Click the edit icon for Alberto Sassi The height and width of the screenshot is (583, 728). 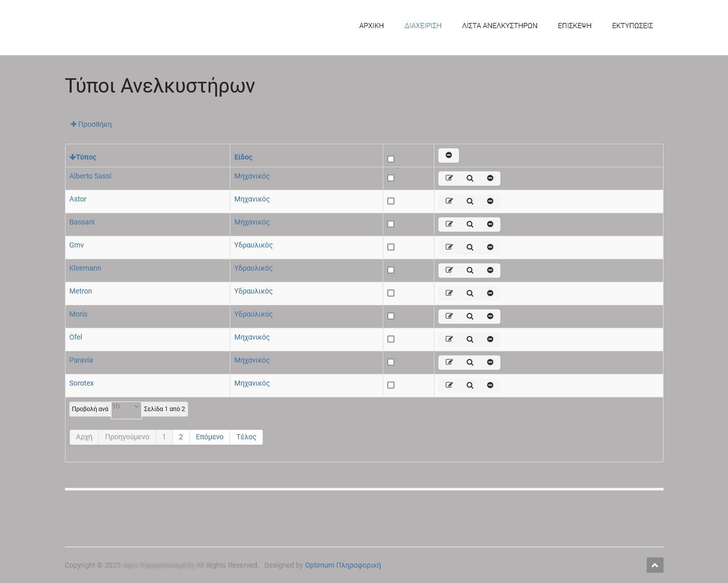click(449, 178)
